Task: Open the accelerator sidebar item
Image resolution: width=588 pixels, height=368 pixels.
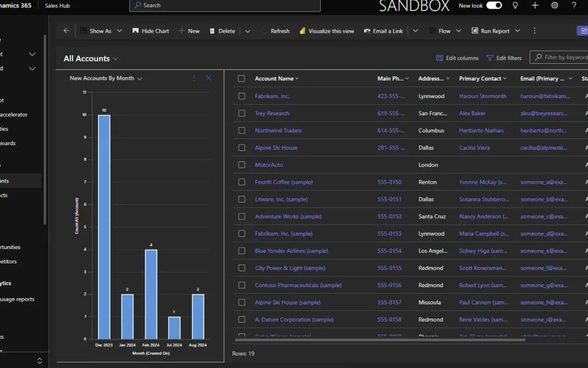Action: coord(14,114)
